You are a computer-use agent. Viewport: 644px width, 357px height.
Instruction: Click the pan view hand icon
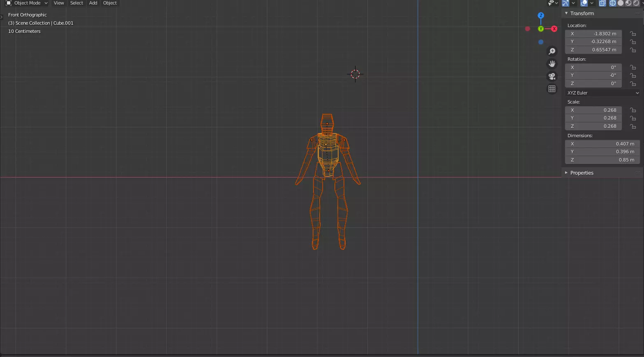552,64
